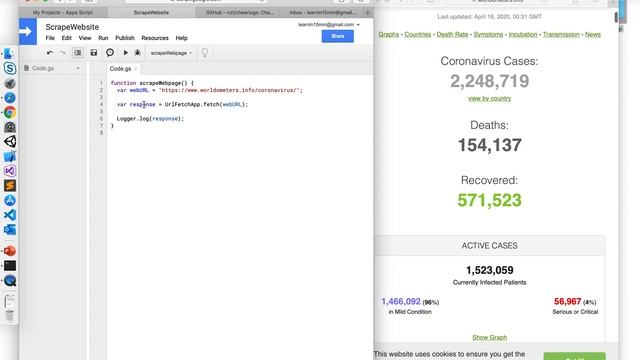This screenshot has height=360, width=640.
Task: Open the Edit menu
Action: (x=67, y=38)
